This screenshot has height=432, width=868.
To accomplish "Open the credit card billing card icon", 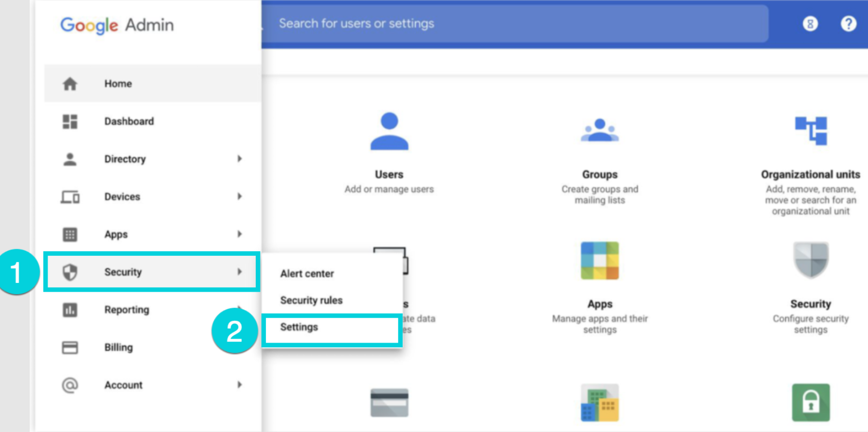I will pos(389,403).
